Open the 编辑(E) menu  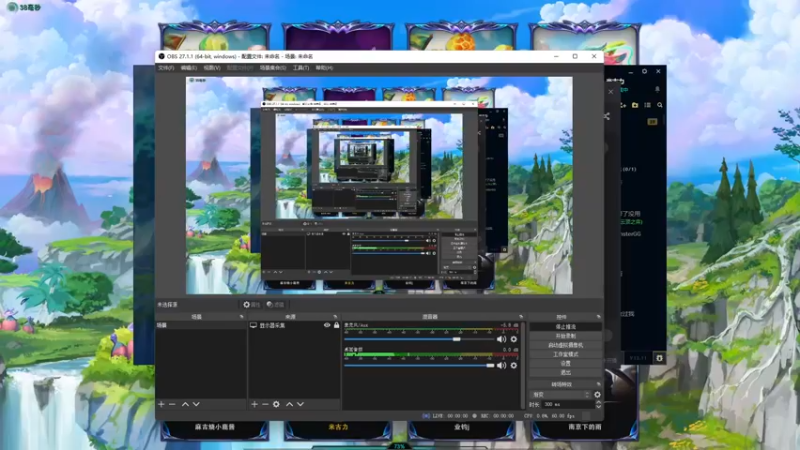(189, 68)
